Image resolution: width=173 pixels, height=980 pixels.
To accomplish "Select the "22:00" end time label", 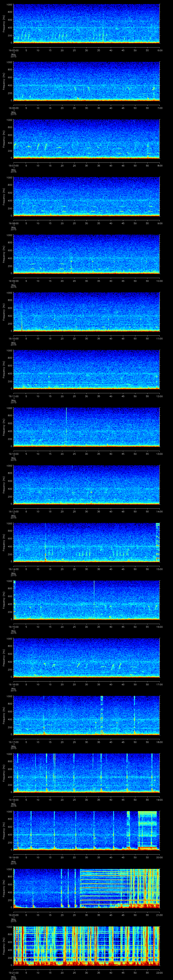I will tap(159, 972).
